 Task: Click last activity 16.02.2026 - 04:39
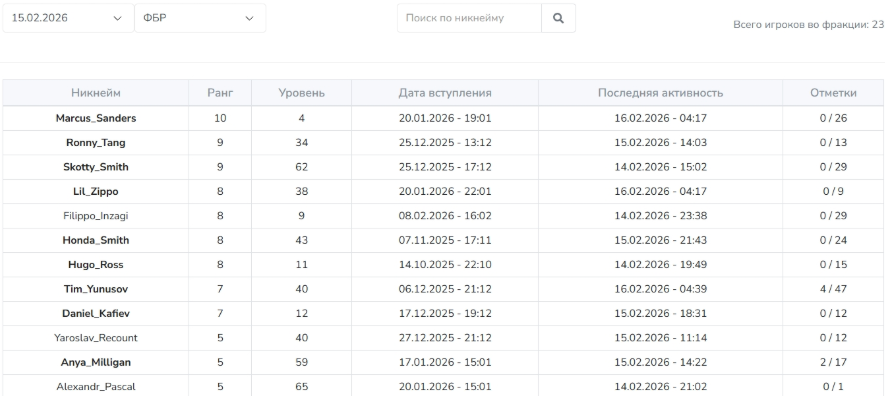(660, 289)
